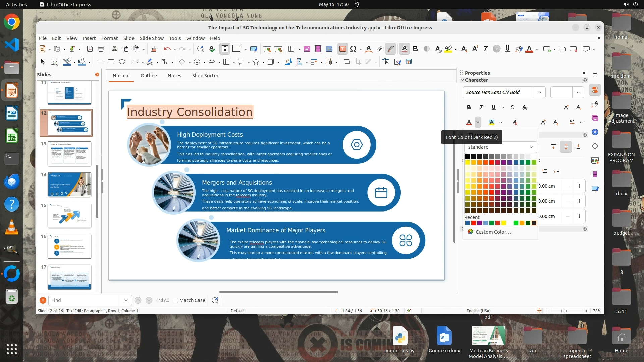Enable the Match Case checkbox

pyautogui.click(x=175, y=300)
